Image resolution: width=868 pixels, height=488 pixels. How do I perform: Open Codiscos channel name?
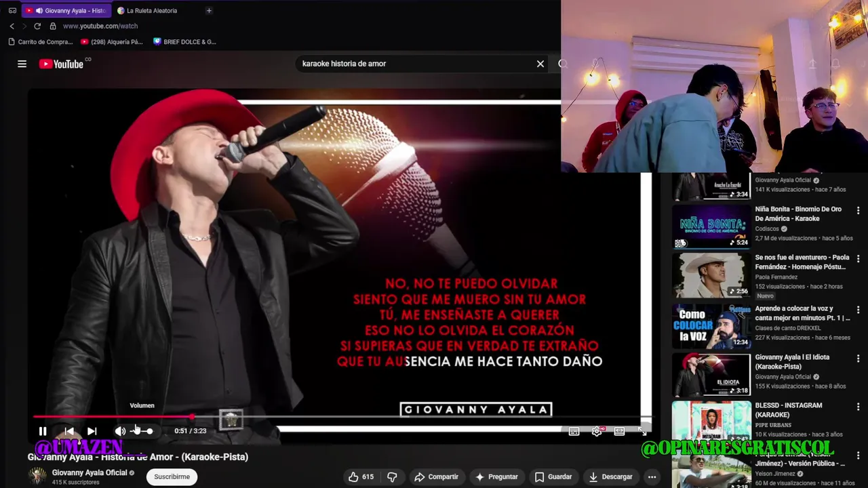(767, 229)
